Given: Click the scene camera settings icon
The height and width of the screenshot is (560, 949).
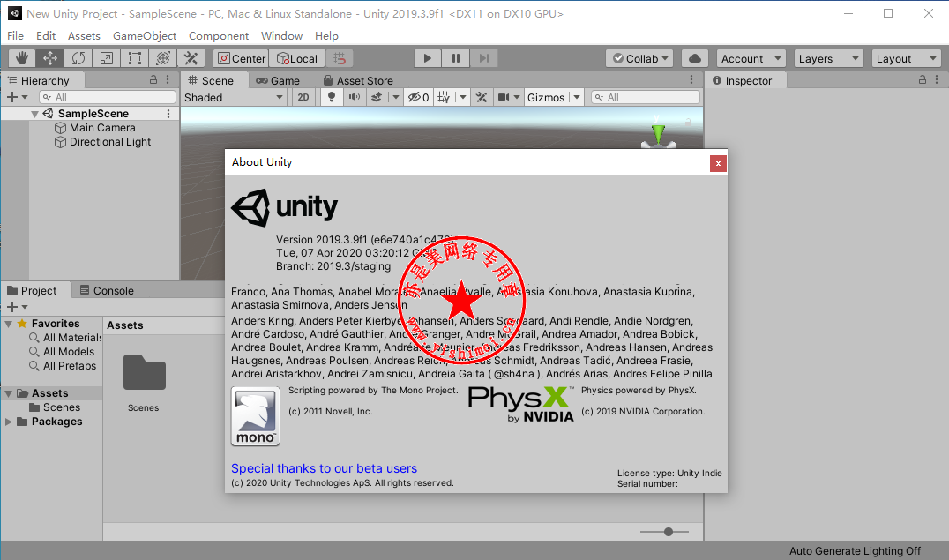Looking at the screenshot, I should (x=504, y=98).
